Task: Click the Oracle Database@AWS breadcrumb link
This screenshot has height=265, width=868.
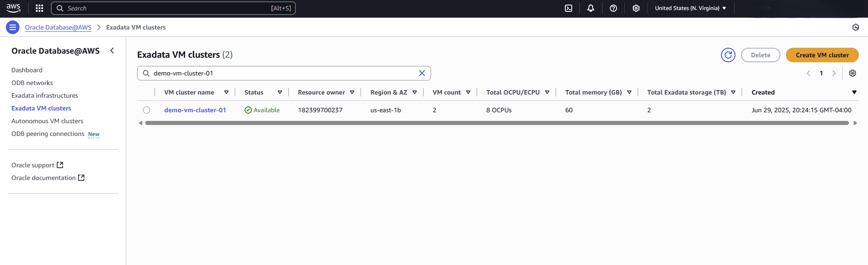Action: [58, 27]
